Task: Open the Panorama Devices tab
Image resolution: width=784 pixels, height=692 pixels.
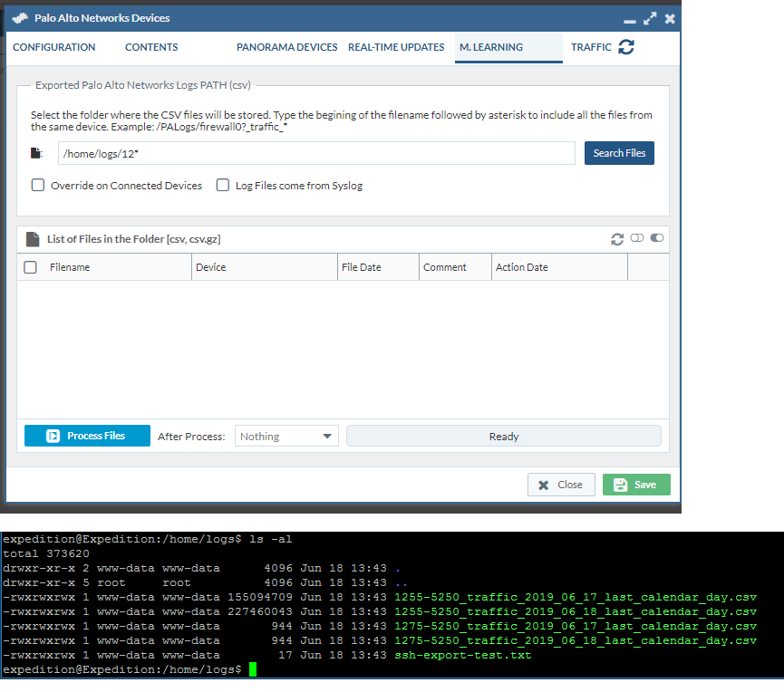Action: (x=286, y=47)
